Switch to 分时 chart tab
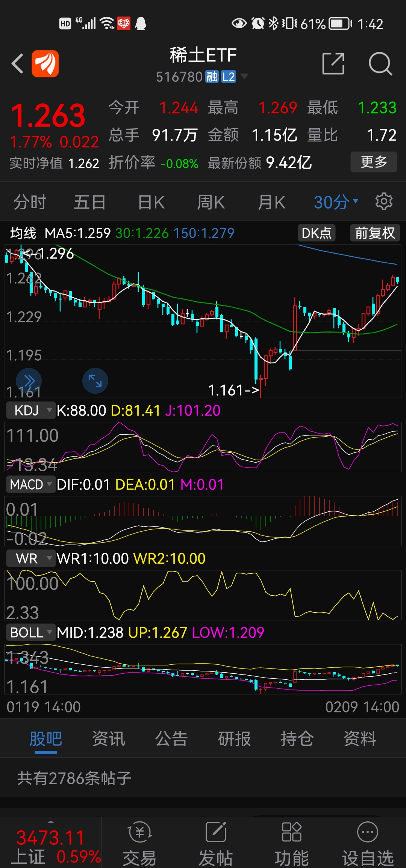 (x=30, y=202)
